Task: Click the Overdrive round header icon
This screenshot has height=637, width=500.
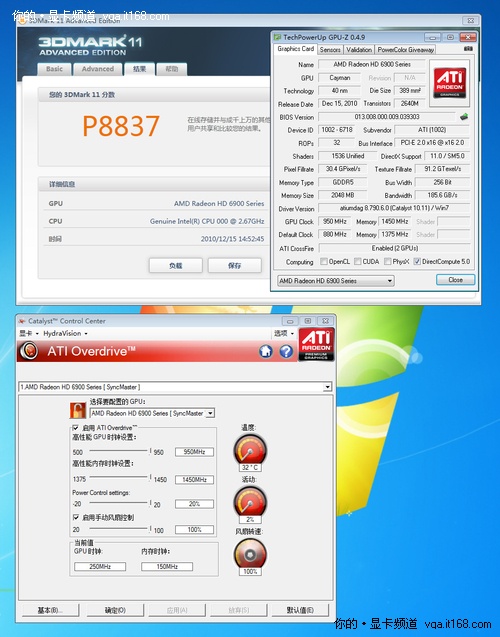Action: coord(29,351)
